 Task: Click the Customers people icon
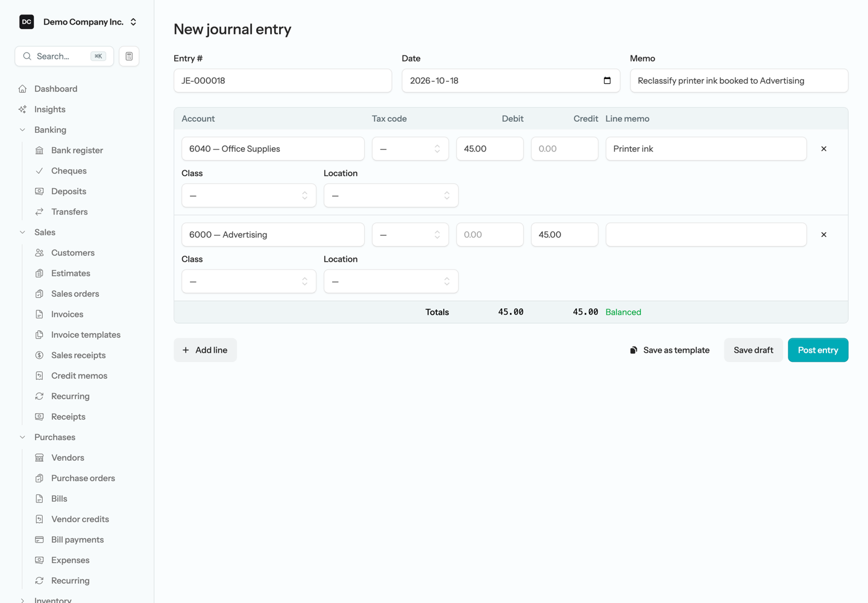pos(39,253)
